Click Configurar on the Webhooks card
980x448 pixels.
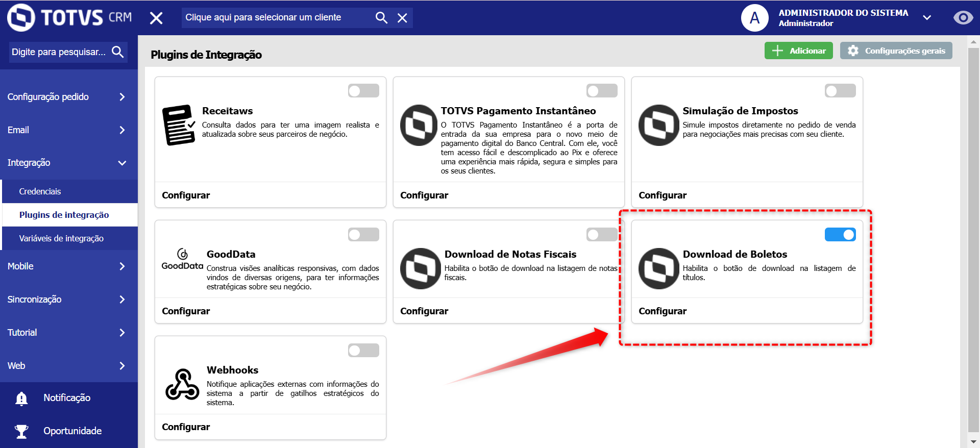[x=186, y=427]
